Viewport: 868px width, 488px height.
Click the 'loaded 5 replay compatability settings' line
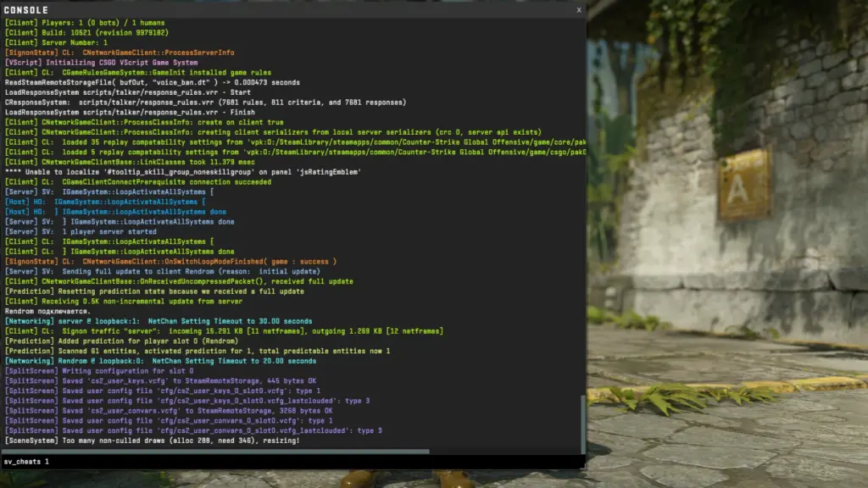pos(295,152)
